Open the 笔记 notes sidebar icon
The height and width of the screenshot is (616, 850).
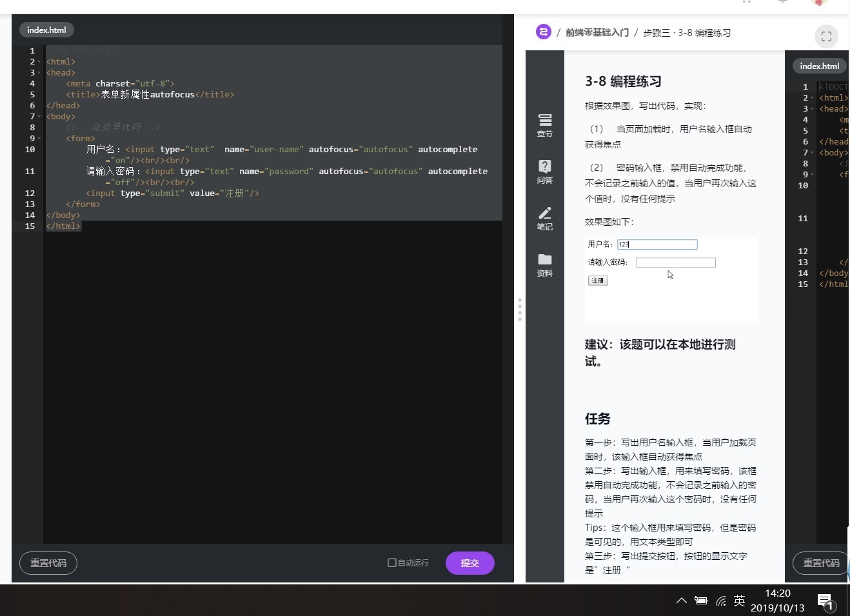coord(545,219)
